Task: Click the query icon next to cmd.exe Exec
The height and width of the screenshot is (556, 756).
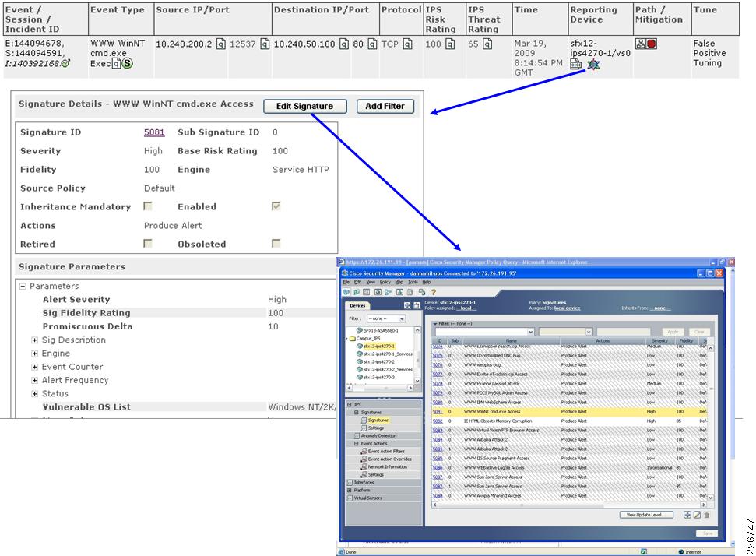Action: [116, 63]
